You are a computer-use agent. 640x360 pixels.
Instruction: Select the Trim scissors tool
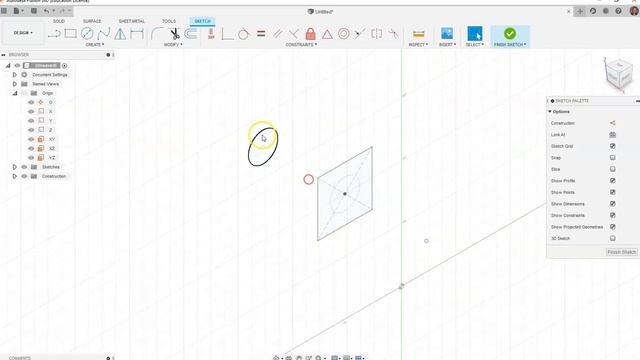pos(175,33)
